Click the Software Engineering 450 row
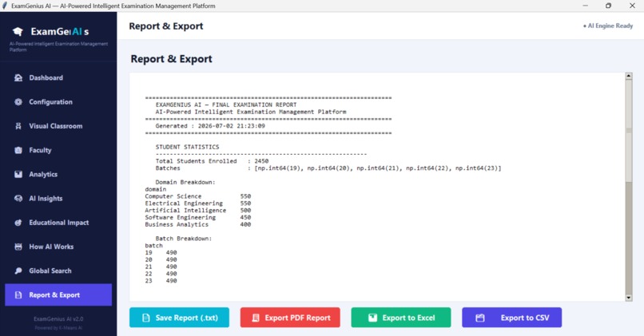This screenshot has width=644, height=336. pyautogui.click(x=198, y=217)
